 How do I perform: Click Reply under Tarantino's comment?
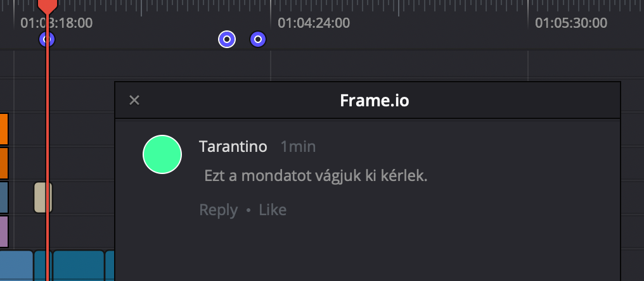[218, 210]
